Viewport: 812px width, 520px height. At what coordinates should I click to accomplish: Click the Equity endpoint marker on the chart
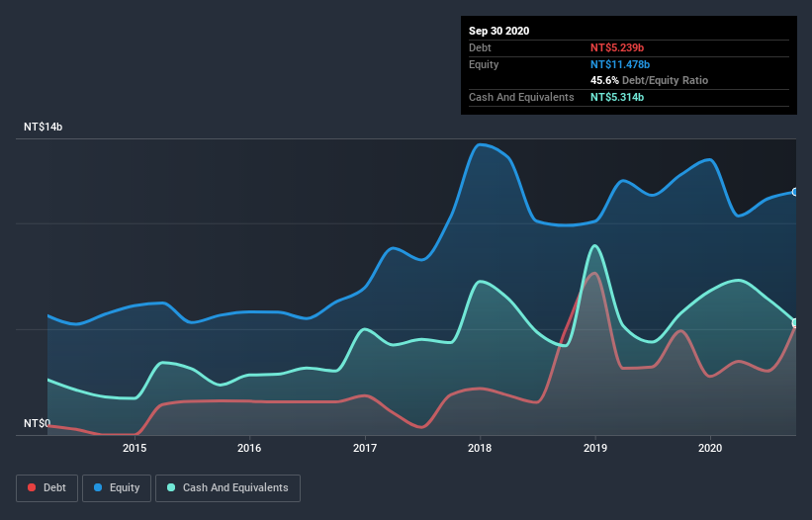(x=795, y=192)
